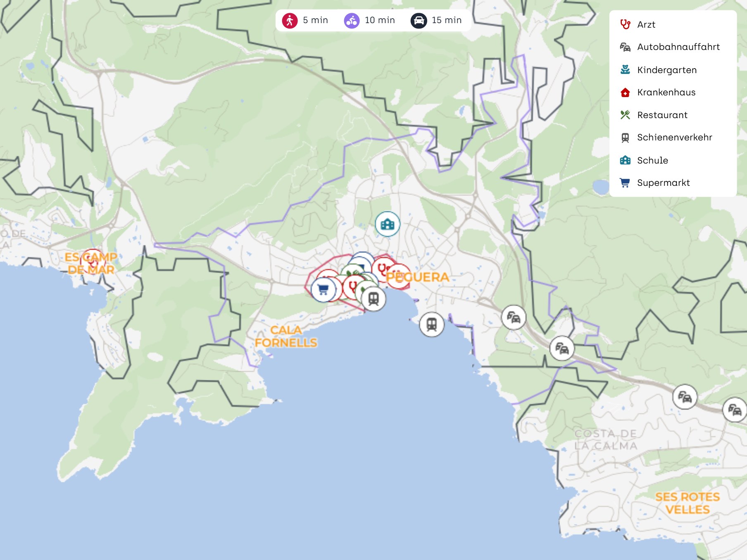This screenshot has width=747, height=560.
Task: Toggle the 10 min cycling isochrone
Action: pyautogui.click(x=369, y=20)
